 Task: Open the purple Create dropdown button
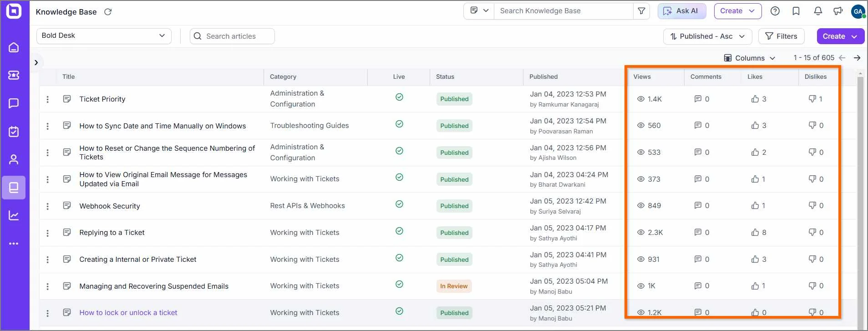click(x=840, y=36)
